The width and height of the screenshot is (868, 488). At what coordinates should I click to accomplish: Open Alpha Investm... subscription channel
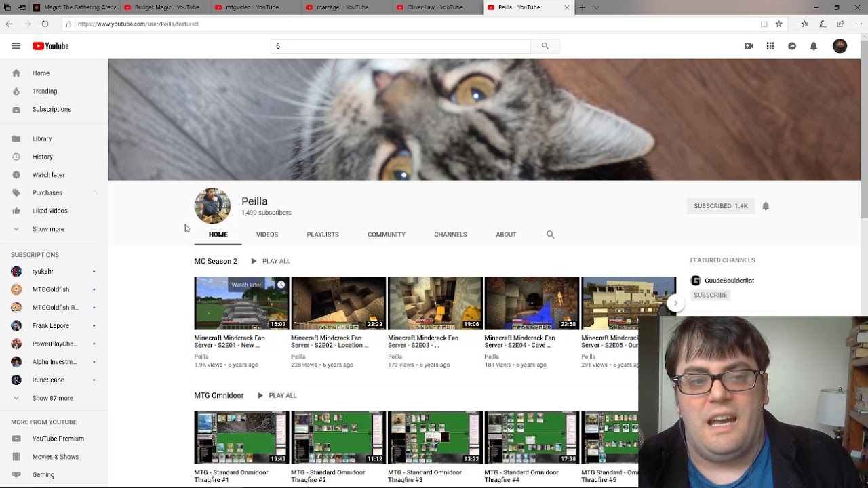pos(54,362)
